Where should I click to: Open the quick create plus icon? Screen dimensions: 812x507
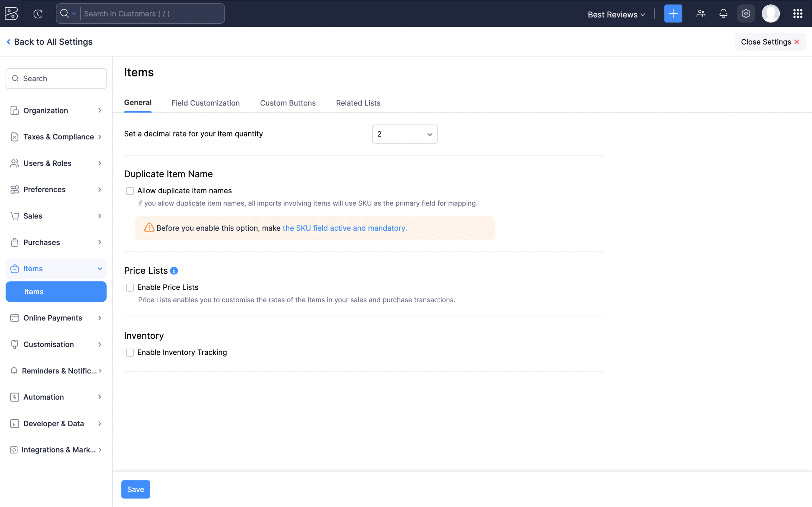[x=673, y=13]
